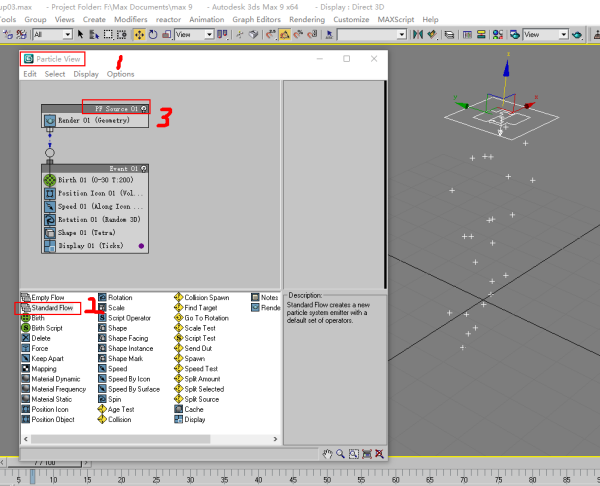Activate Zoom Region in Particle View

[x=354, y=454]
